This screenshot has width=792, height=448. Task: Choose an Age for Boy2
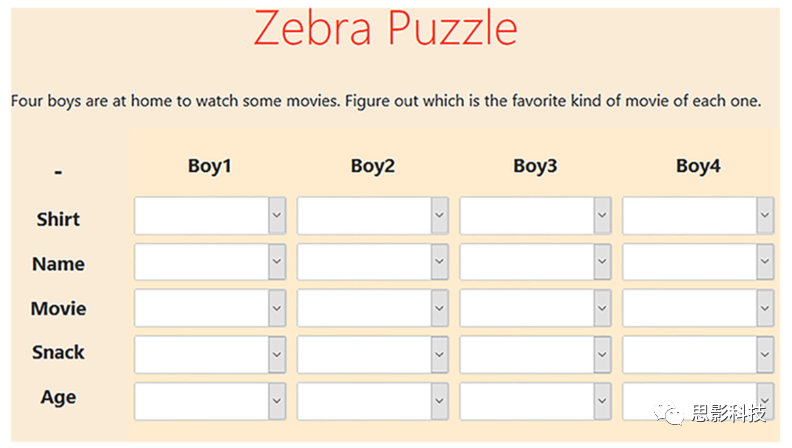(x=373, y=401)
